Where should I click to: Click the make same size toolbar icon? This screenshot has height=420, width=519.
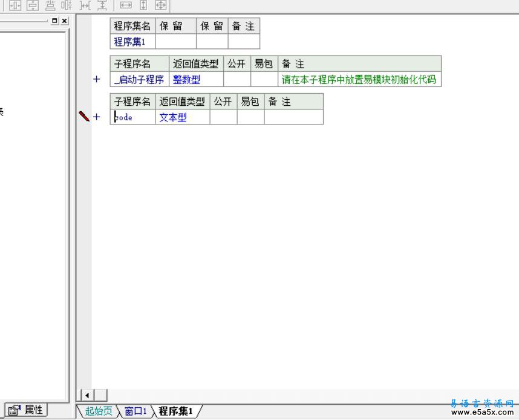point(160,5)
